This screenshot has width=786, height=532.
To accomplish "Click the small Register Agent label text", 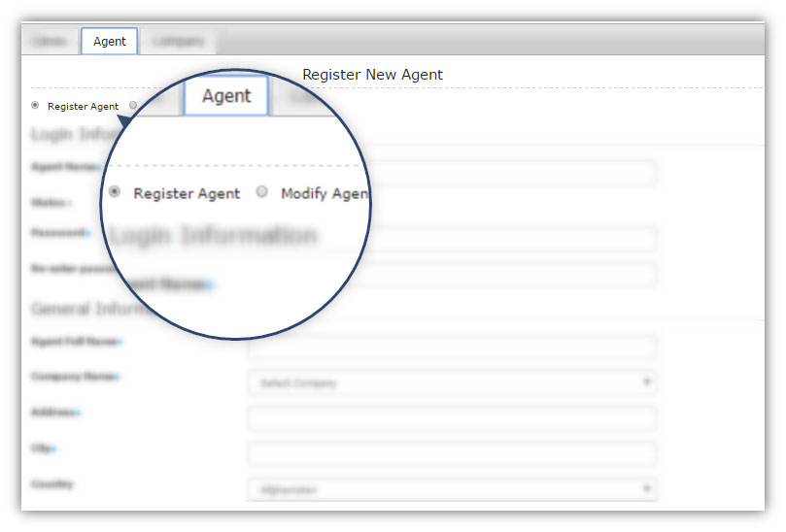I will pyautogui.click(x=84, y=106).
